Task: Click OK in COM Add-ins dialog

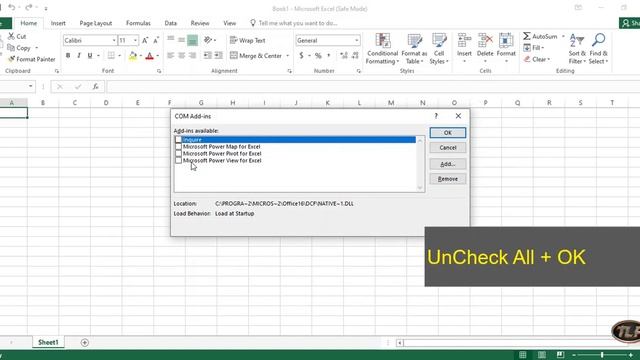Action: [x=448, y=133]
